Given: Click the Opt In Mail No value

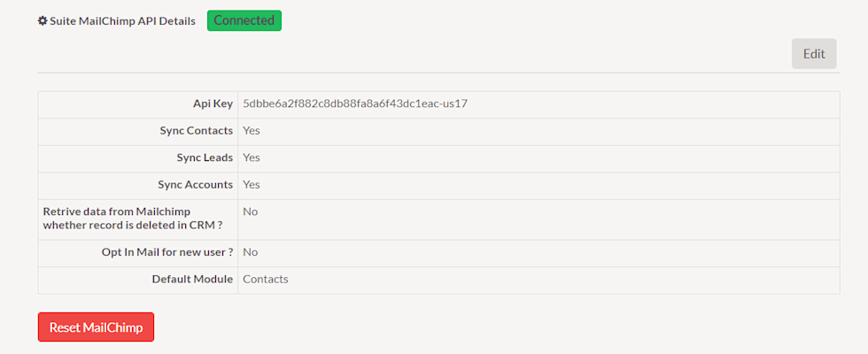Looking at the screenshot, I should [251, 252].
